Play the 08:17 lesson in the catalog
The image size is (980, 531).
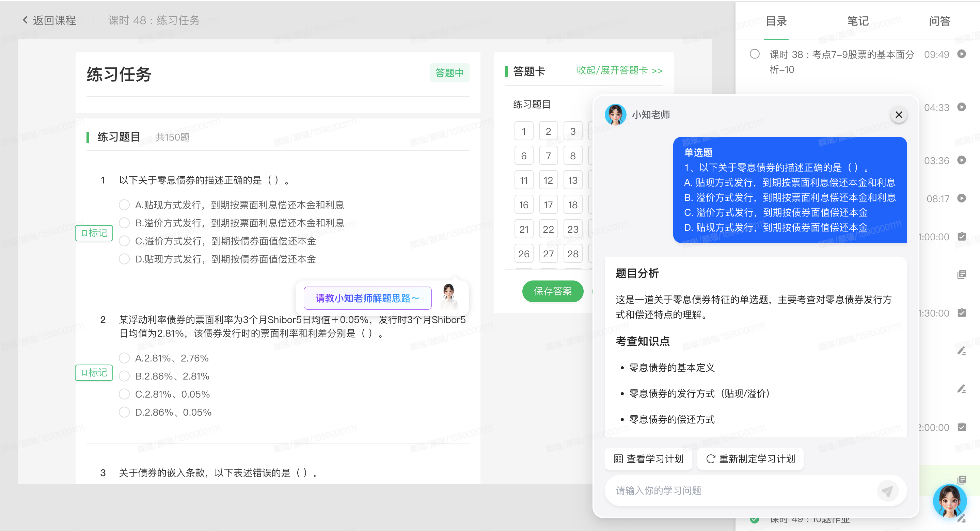962,198
